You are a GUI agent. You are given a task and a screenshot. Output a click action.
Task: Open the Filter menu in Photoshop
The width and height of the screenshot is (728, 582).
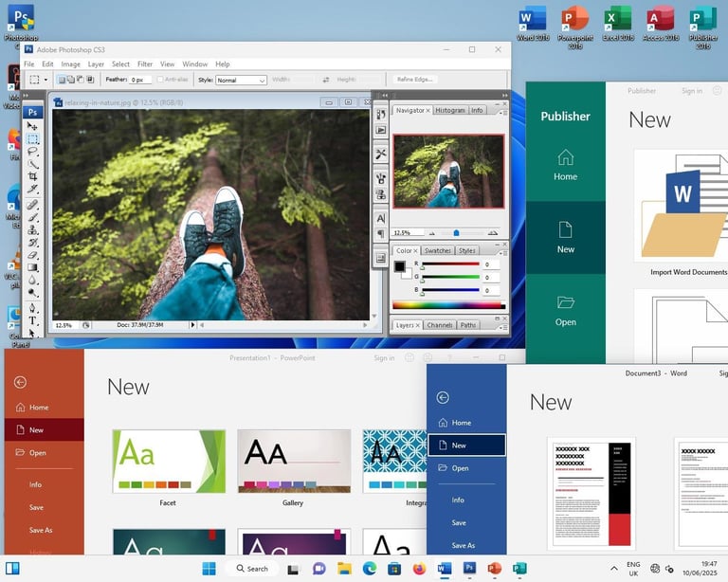[145, 64]
